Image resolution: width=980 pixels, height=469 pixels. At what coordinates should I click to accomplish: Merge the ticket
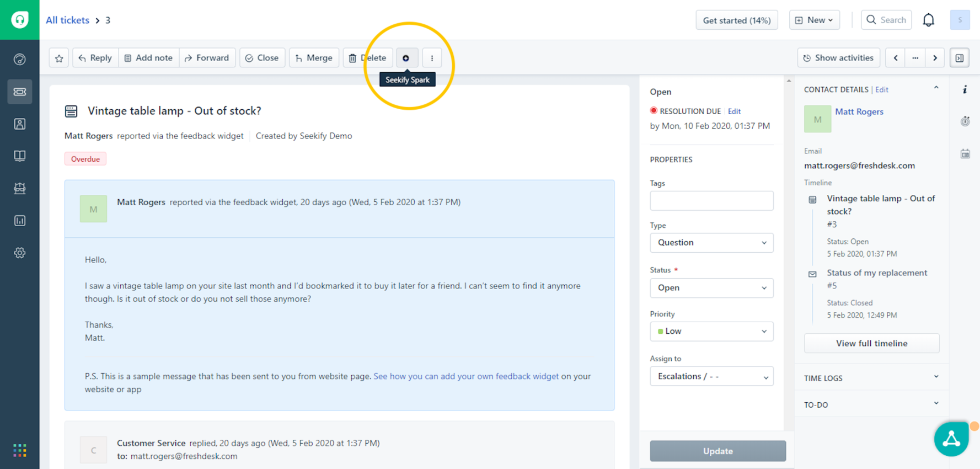click(x=314, y=58)
